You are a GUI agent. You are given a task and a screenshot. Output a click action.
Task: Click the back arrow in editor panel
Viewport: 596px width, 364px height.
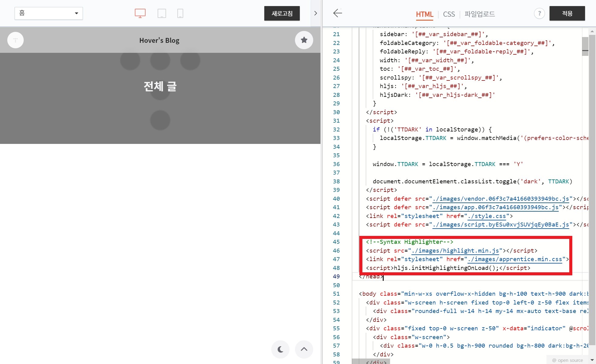pyautogui.click(x=337, y=13)
